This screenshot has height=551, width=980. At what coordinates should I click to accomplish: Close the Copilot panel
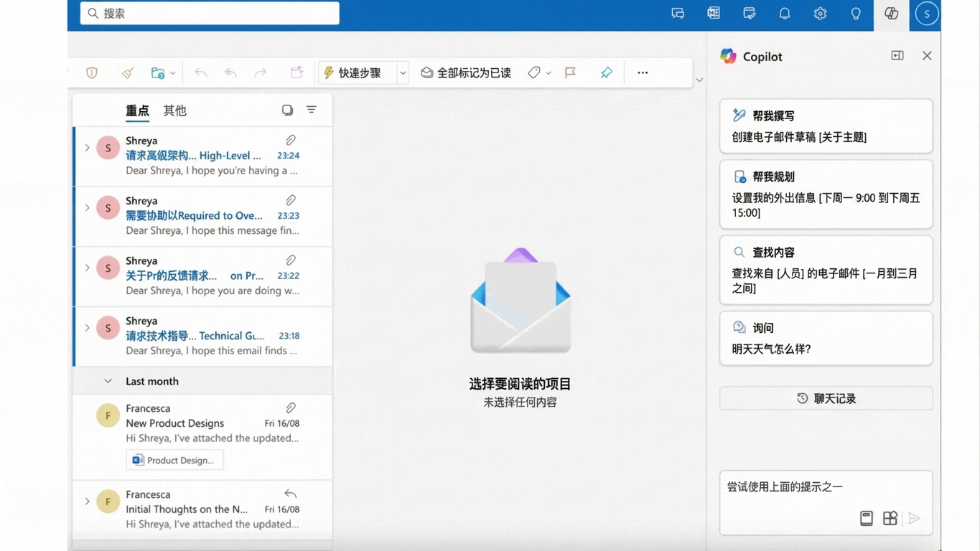(927, 56)
